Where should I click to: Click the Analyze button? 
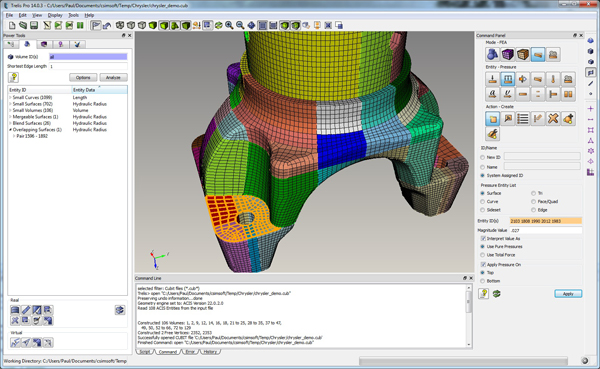click(x=113, y=77)
